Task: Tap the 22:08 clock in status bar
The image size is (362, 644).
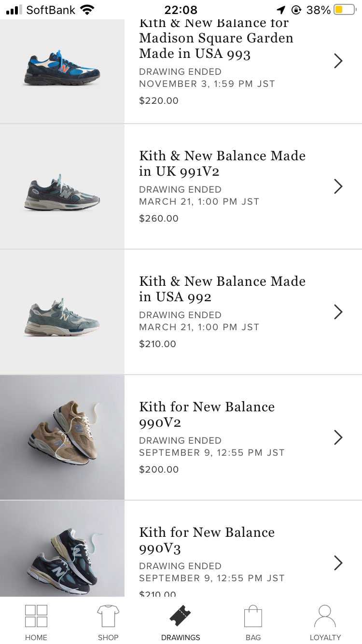Action: pyautogui.click(x=181, y=10)
